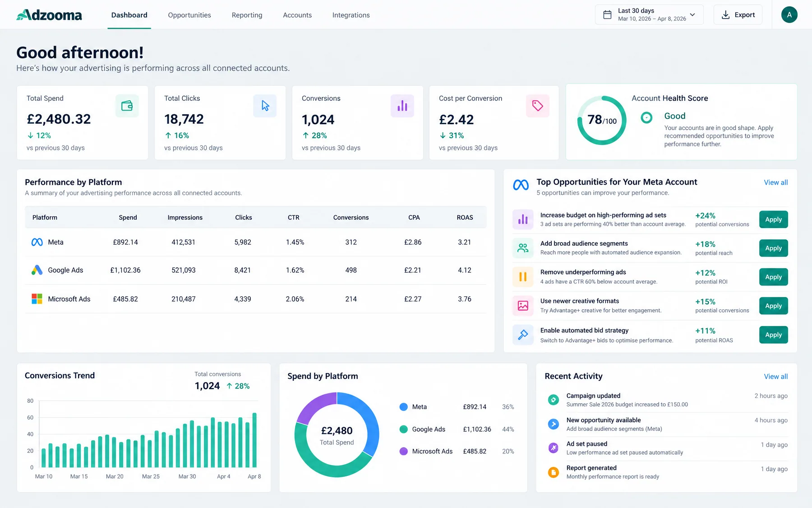
Task: Click the Microsoft Ads purple legend dot
Action: tap(404, 451)
